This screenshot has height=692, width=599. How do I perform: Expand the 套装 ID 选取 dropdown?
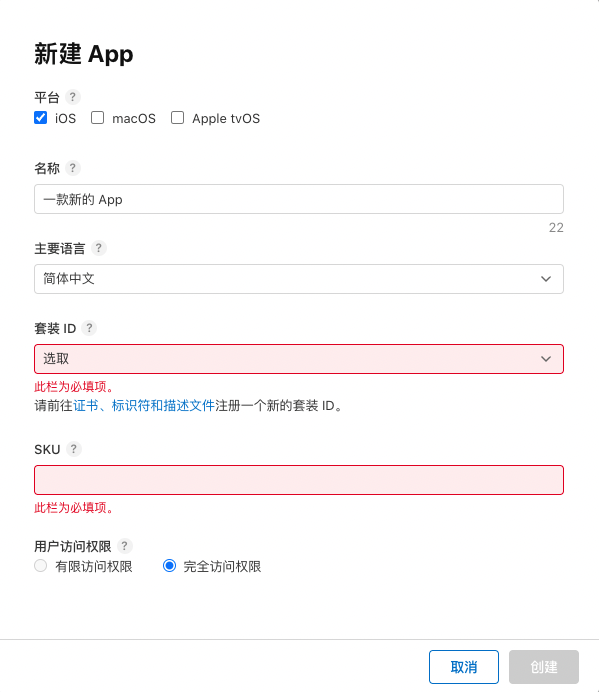pos(299,359)
